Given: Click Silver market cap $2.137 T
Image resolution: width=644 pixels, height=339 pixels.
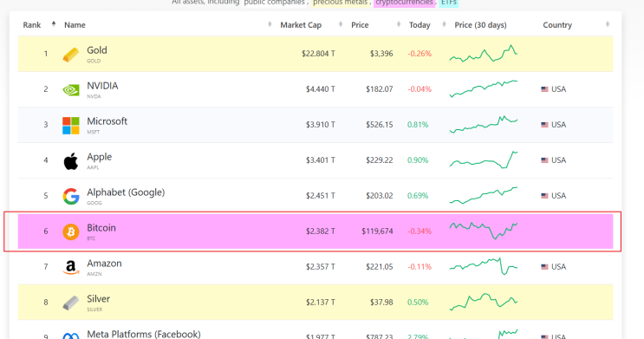Looking at the screenshot, I should pos(321,303).
